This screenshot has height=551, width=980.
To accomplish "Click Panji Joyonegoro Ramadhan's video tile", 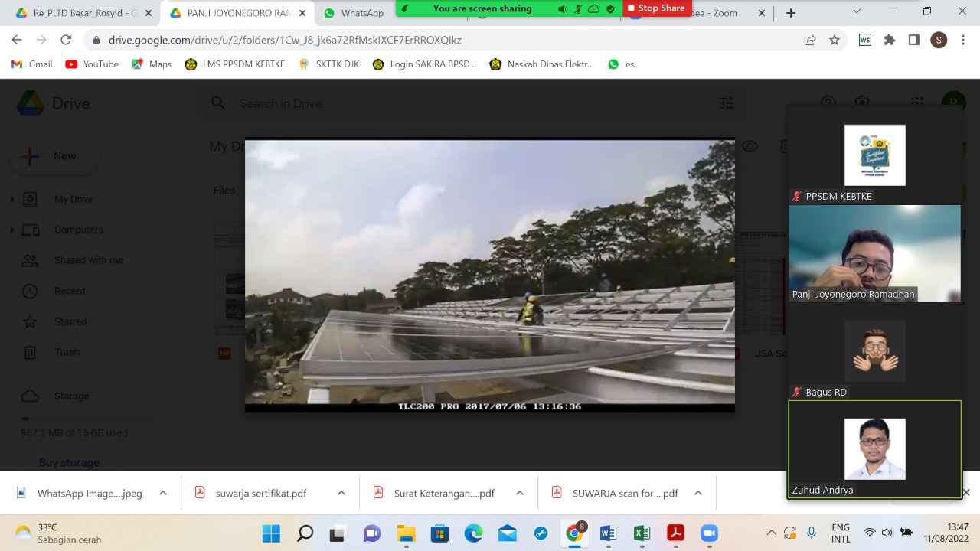I will coord(874,253).
